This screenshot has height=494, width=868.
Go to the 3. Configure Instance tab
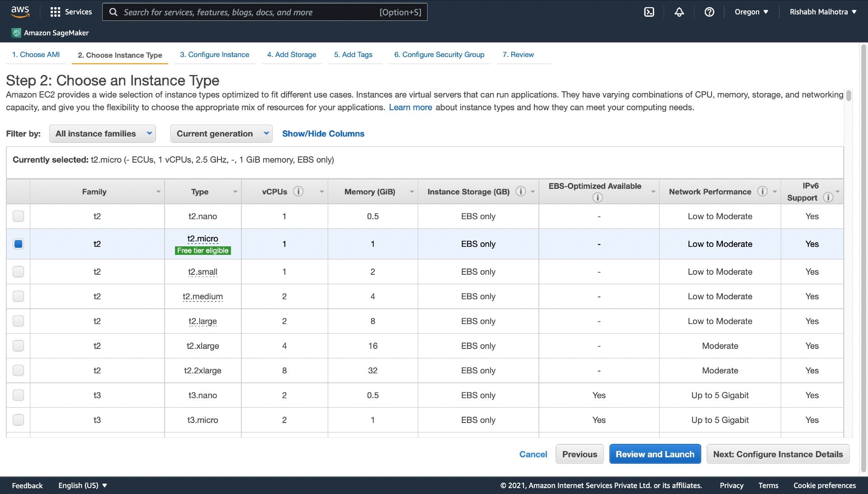pyautogui.click(x=214, y=55)
